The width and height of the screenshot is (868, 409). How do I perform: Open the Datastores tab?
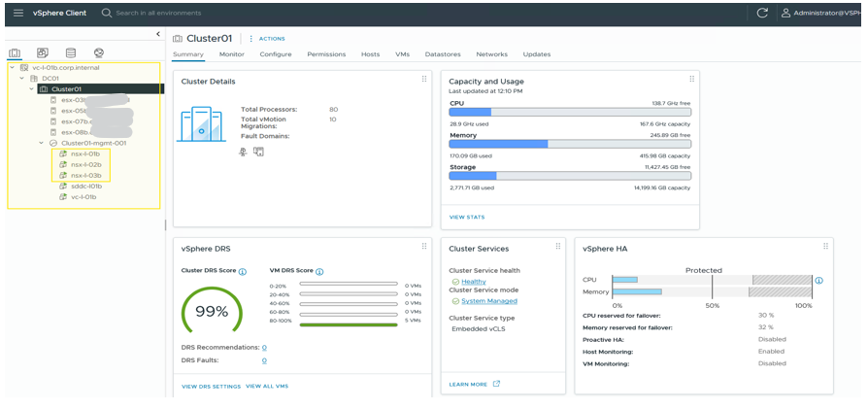click(443, 54)
